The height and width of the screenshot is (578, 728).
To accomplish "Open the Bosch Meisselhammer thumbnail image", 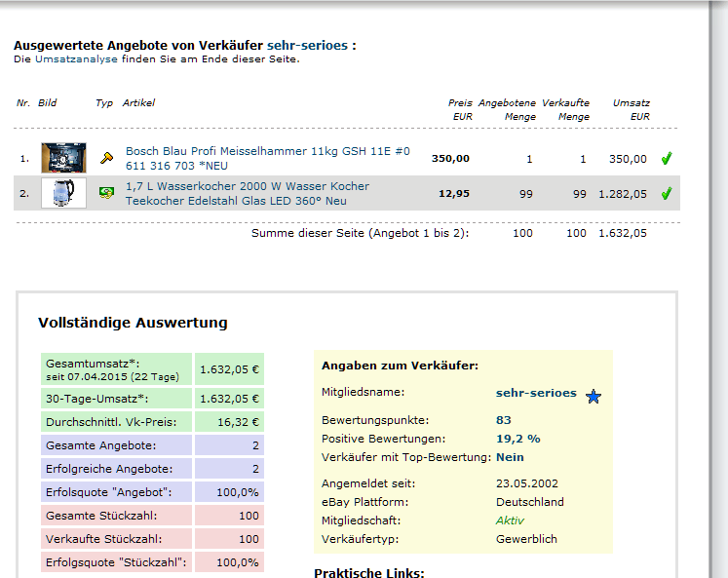I will pos(63,158).
